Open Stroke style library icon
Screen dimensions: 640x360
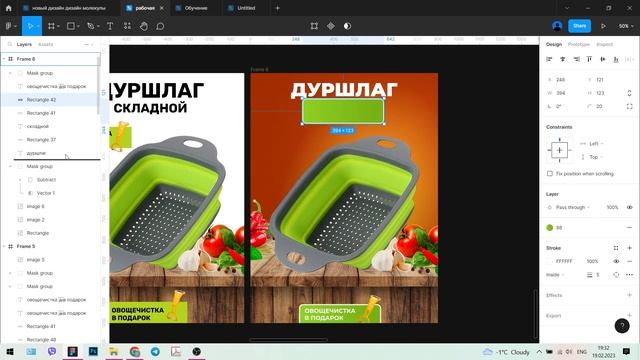point(616,248)
